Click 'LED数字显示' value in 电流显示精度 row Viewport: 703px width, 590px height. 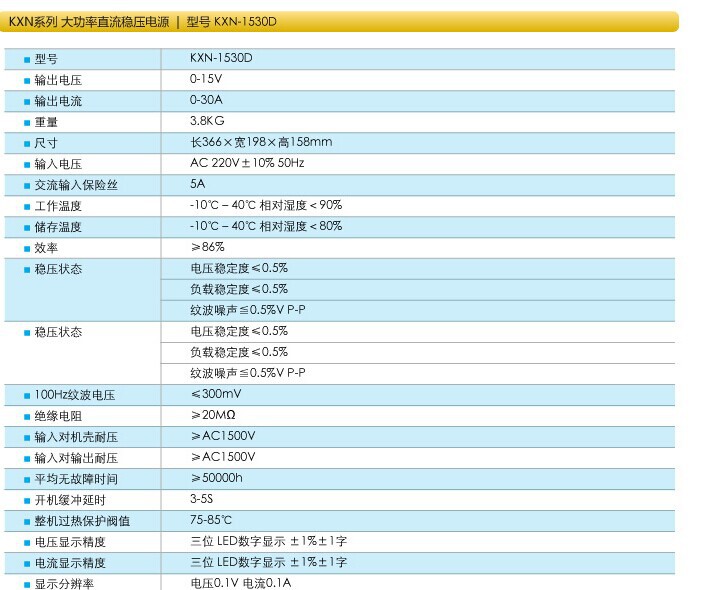coord(251,562)
